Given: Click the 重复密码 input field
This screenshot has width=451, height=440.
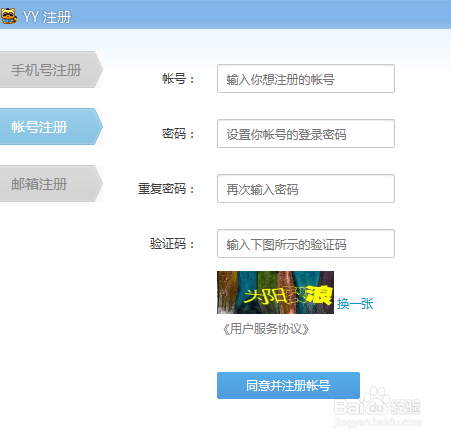Looking at the screenshot, I should 306,189.
